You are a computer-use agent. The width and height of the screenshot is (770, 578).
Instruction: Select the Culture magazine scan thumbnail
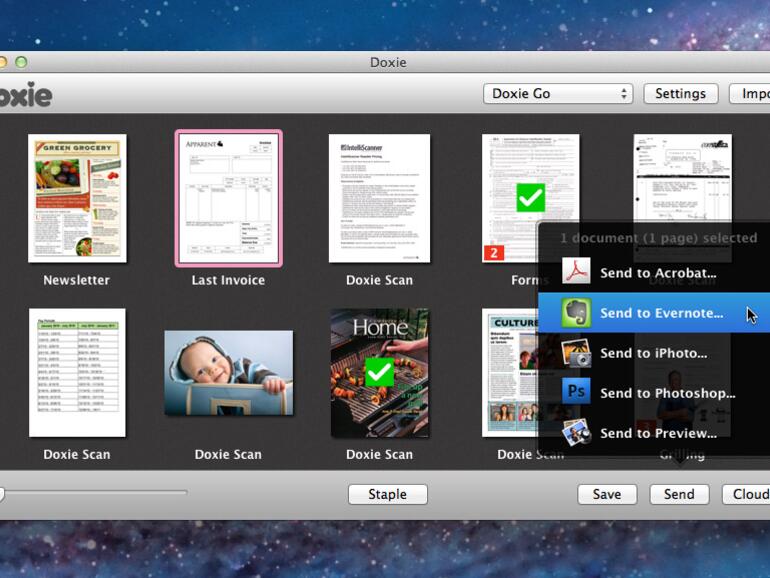510,373
